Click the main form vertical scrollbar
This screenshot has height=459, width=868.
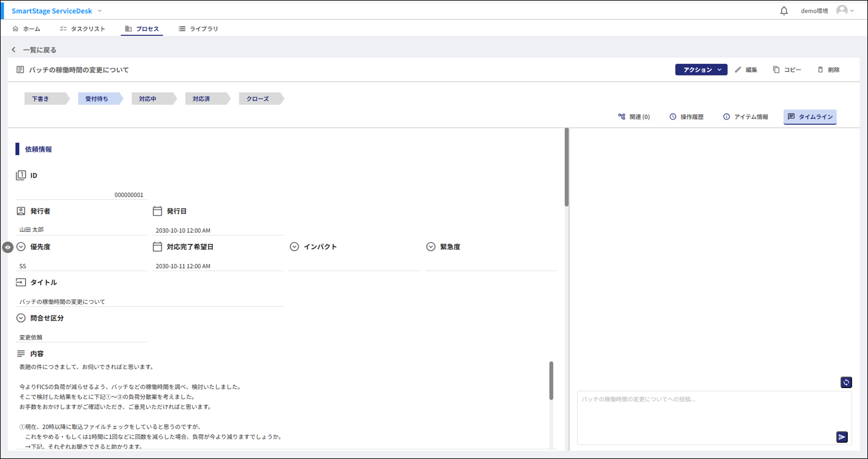click(566, 167)
